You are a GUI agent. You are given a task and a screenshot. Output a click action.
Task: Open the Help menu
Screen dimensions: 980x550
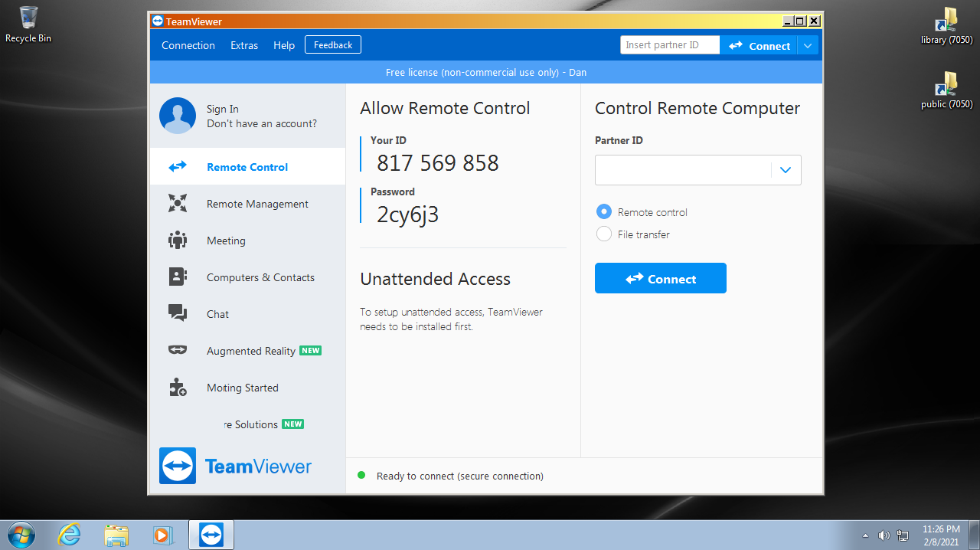[x=284, y=45]
